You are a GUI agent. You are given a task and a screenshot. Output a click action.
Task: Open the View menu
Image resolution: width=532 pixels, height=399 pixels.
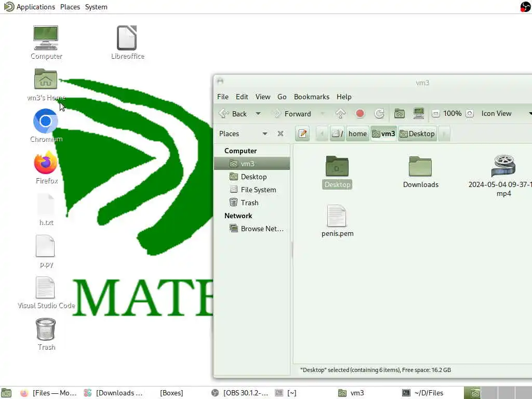point(262,97)
